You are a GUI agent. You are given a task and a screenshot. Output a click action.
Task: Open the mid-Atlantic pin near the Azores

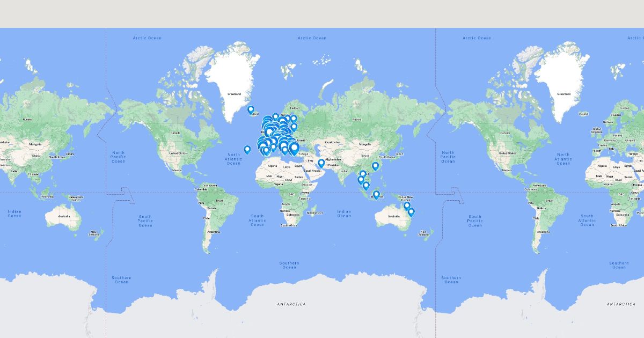coord(247,150)
